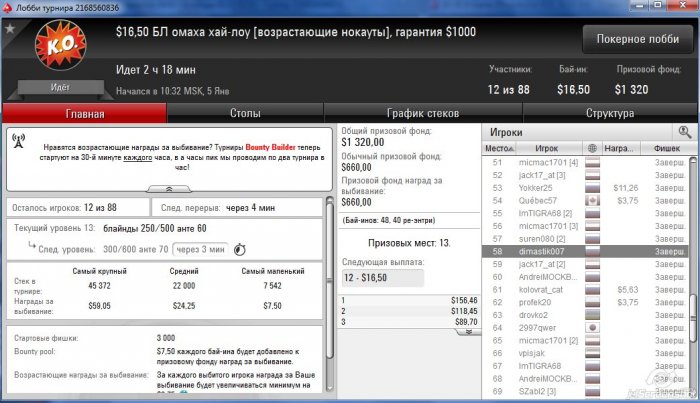Click the flag next to dimastik007
The width and height of the screenshot is (700, 403).
click(592, 251)
